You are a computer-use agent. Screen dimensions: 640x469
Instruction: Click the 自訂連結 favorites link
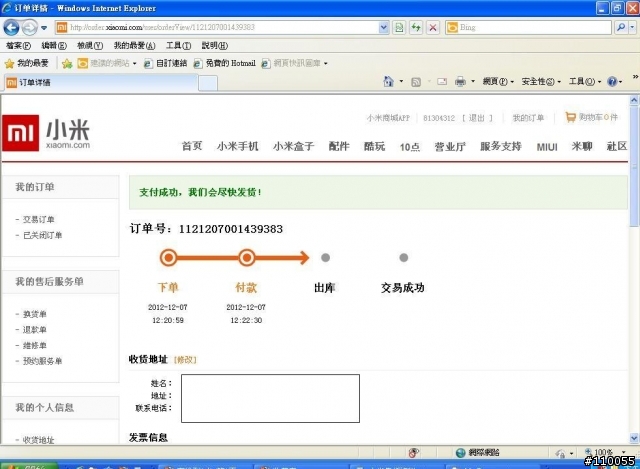tap(166, 63)
